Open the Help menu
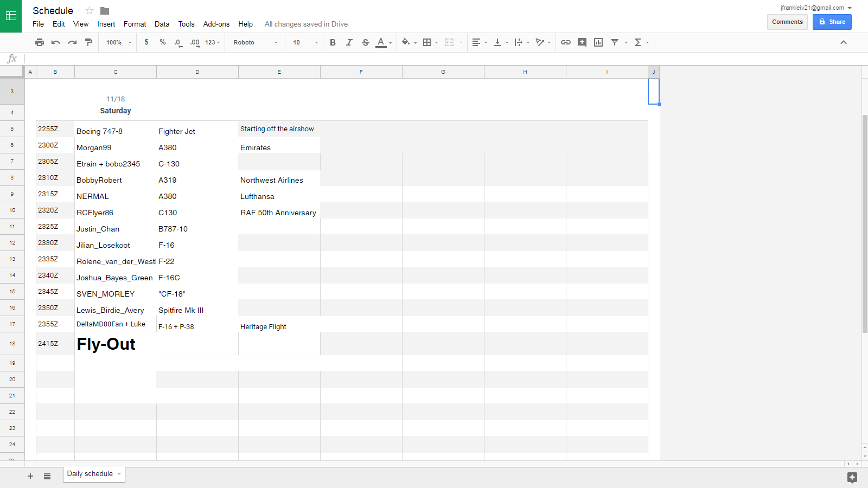This screenshot has height=488, width=868. pos(246,24)
